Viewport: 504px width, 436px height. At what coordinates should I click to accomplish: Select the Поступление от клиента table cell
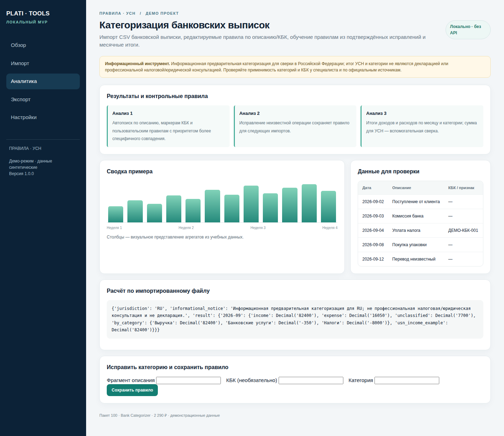point(416,202)
